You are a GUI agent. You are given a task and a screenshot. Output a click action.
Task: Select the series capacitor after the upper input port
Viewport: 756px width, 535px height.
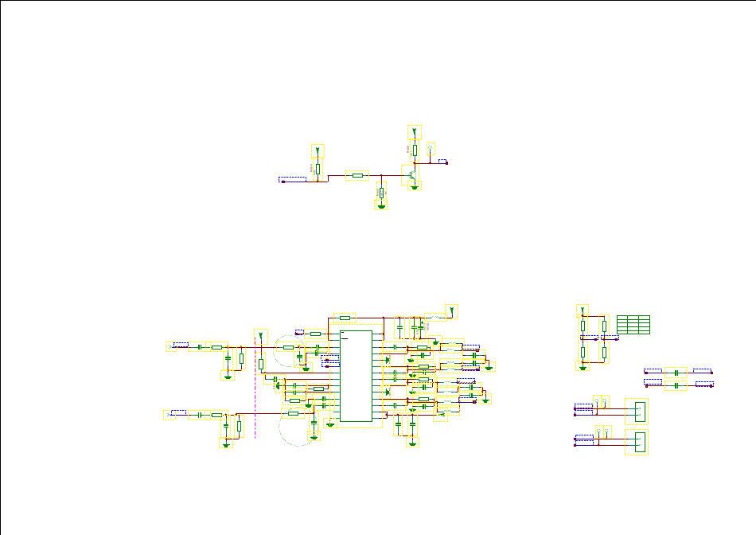(199, 347)
